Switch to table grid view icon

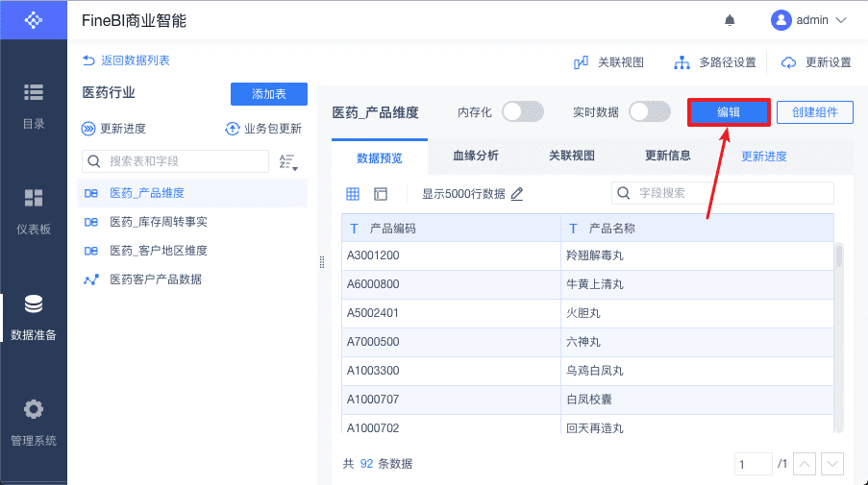pos(353,194)
